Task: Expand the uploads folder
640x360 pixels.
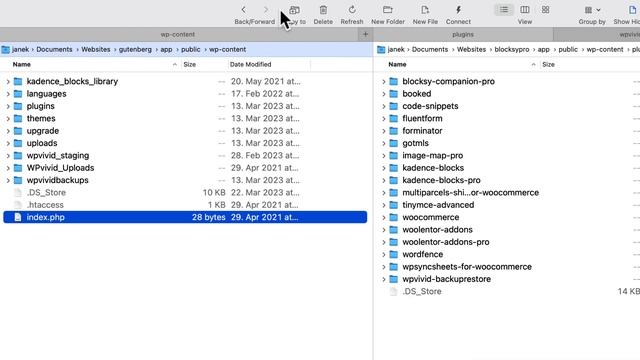Action: pyautogui.click(x=8, y=143)
